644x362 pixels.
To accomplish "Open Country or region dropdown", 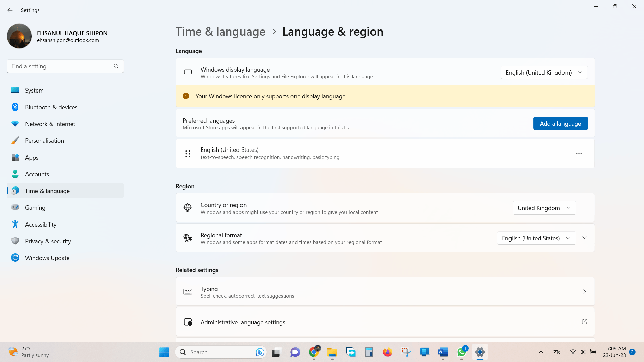I will pyautogui.click(x=544, y=208).
